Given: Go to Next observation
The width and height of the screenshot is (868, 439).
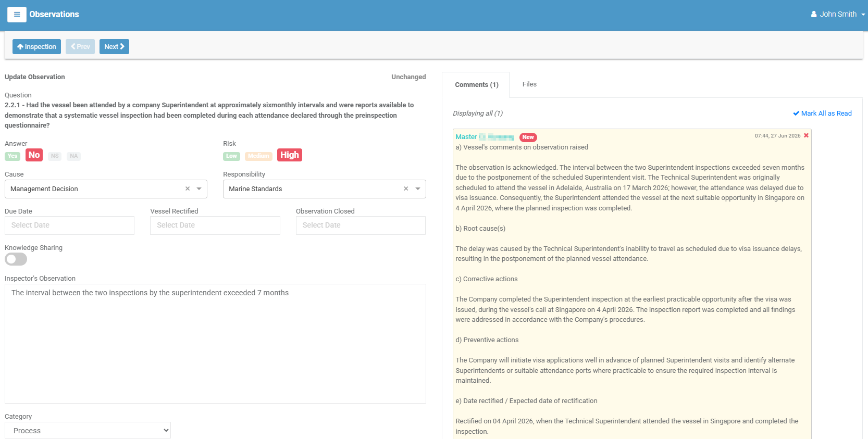Looking at the screenshot, I should 114,46.
